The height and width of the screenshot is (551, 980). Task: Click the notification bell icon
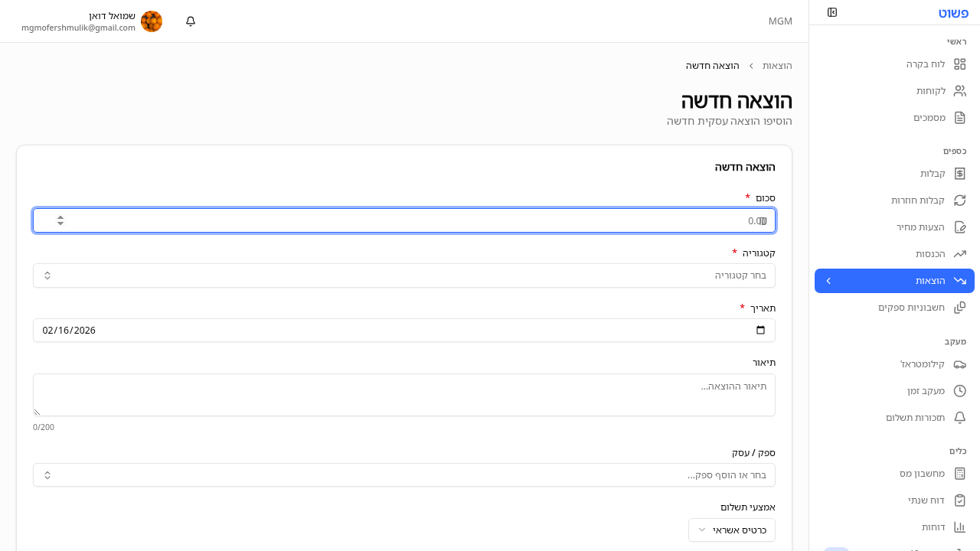coord(190,21)
